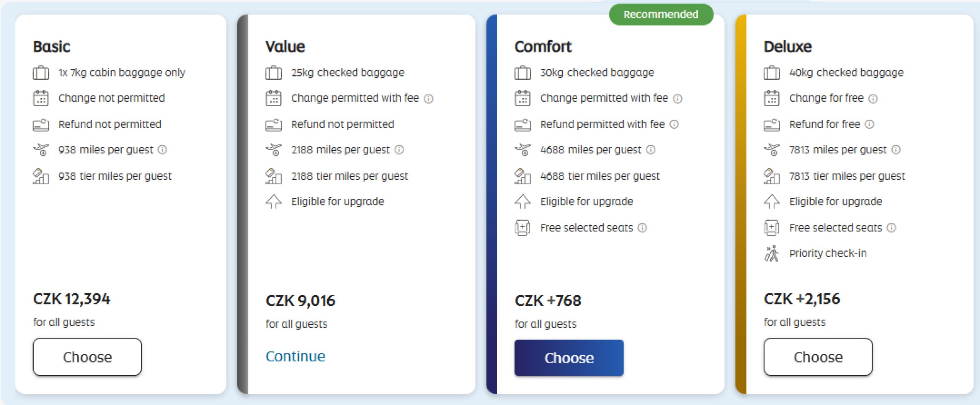Select the Deluxe fare card title
The image size is (980, 405).
click(x=787, y=47)
